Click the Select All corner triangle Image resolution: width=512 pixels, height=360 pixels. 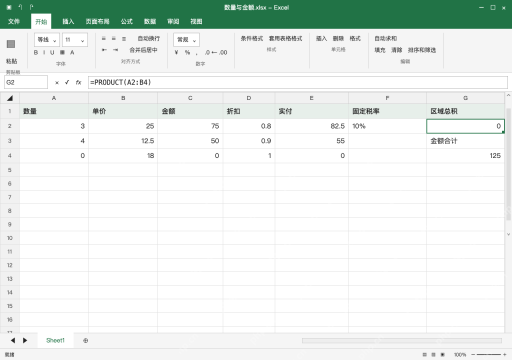[x=10, y=98]
